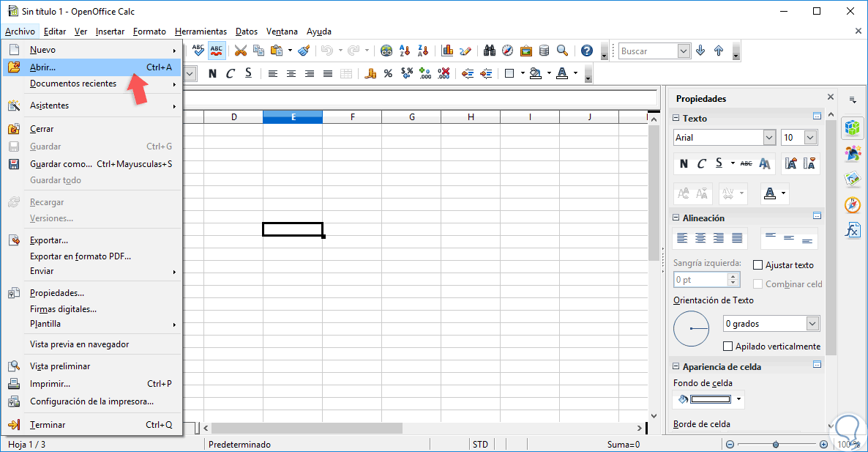The image size is (868, 452).
Task: Click search down arrow icon
Action: 700,51
